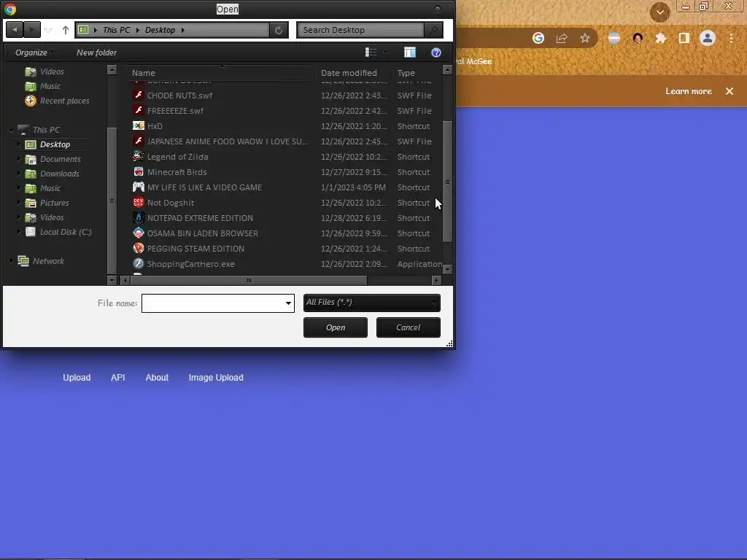Select Pictures in the navigation tree
The image size is (747, 560).
pyautogui.click(x=54, y=203)
